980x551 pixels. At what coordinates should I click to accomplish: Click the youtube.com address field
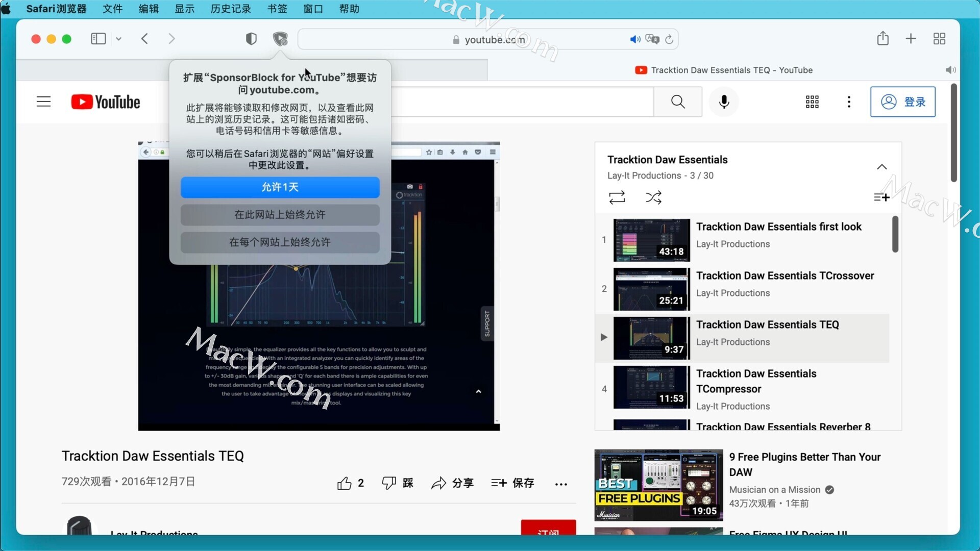[x=488, y=39]
